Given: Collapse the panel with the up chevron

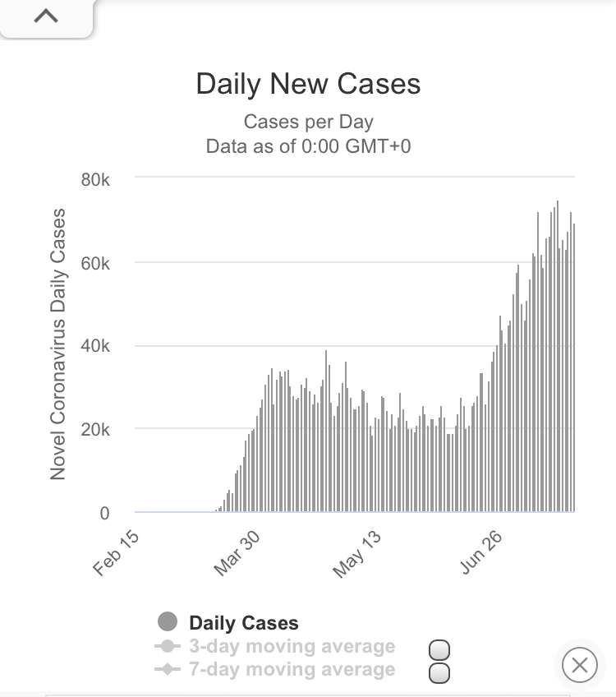Looking at the screenshot, I should coord(46,16).
